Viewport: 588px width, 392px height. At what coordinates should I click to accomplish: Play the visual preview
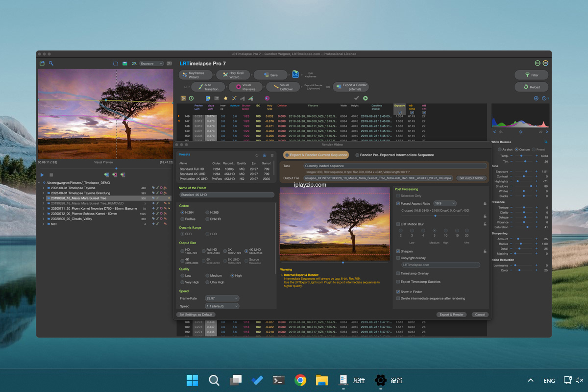click(x=42, y=175)
